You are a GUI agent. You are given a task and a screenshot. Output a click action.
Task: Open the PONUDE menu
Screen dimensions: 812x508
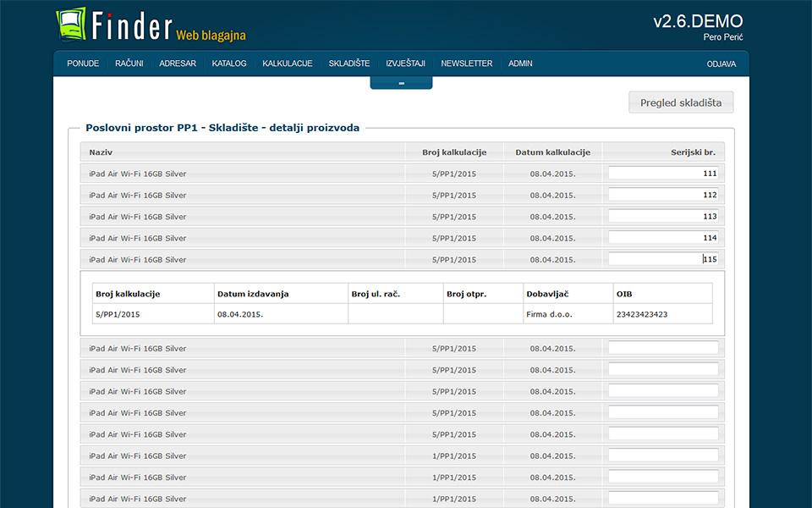pos(83,63)
